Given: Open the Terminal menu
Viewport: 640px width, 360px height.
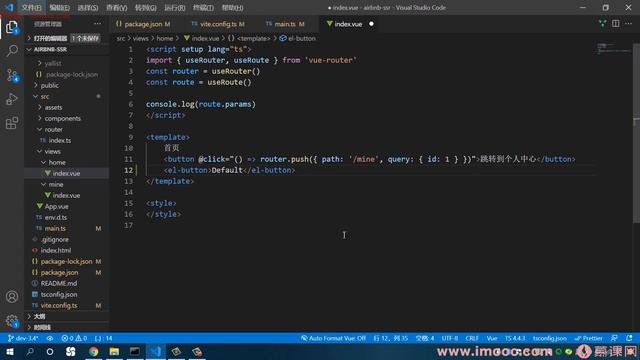Looking at the screenshot, I should (x=203, y=7).
